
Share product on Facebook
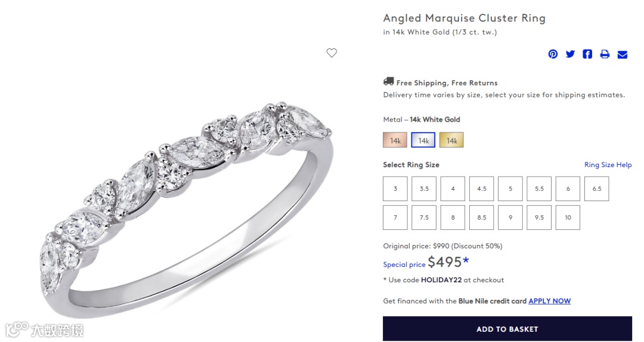tap(587, 54)
